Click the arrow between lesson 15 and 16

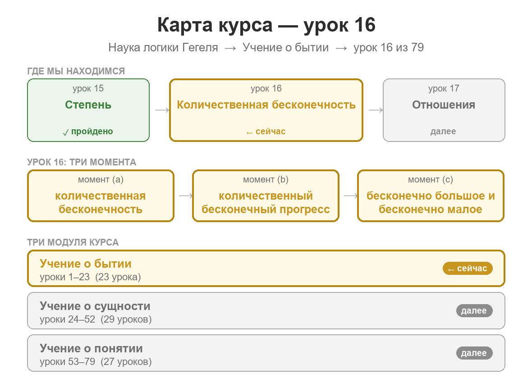tap(162, 110)
